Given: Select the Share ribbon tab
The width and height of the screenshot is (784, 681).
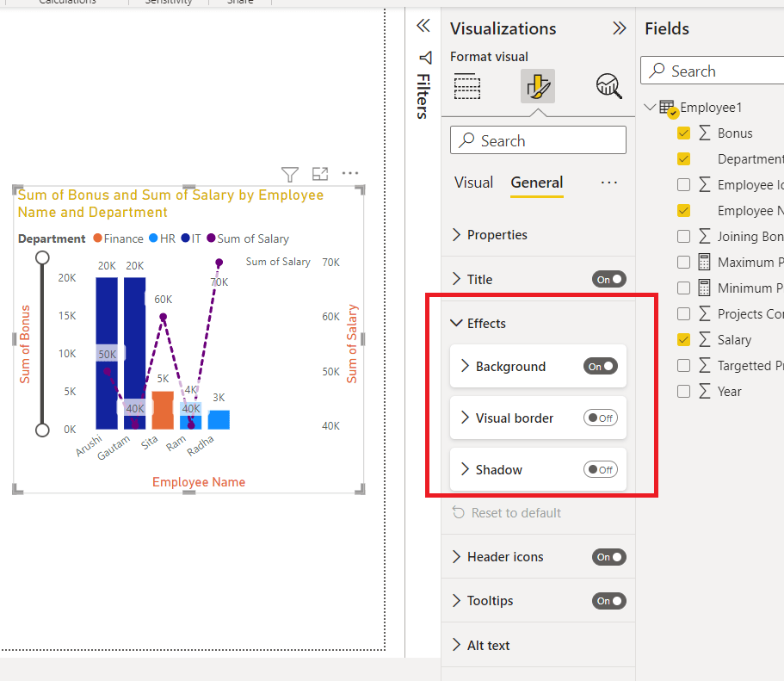Looking at the screenshot, I should [239, 2].
